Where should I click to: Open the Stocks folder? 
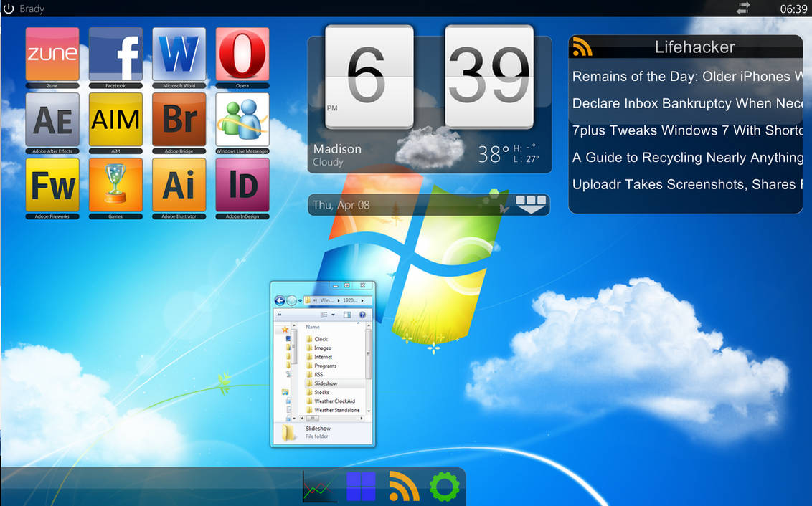[x=318, y=392]
